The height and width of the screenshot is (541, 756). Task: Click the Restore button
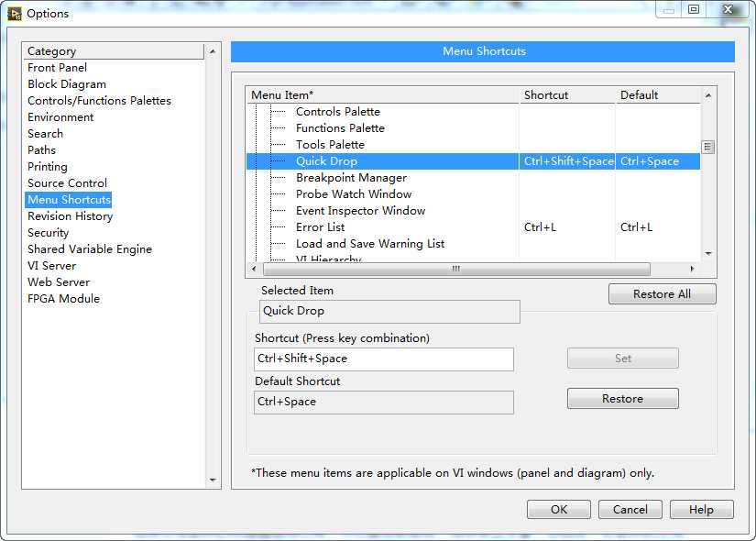622,399
